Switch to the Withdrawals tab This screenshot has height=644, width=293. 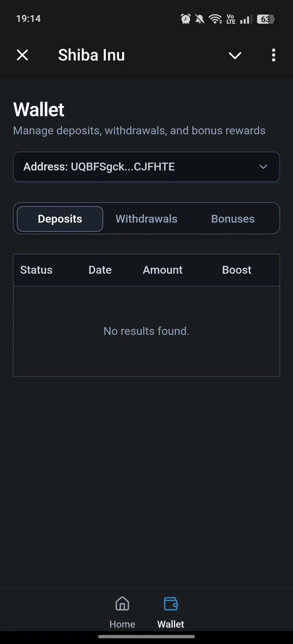pos(146,219)
